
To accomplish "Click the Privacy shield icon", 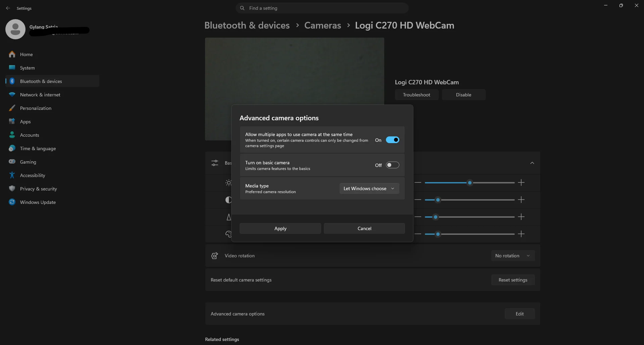I will pos(12,188).
